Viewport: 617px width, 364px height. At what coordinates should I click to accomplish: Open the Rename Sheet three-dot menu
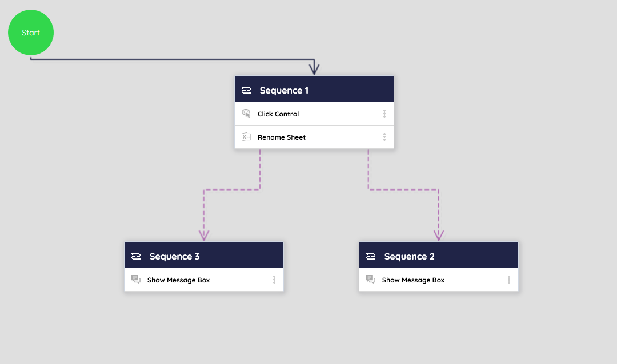(x=384, y=137)
